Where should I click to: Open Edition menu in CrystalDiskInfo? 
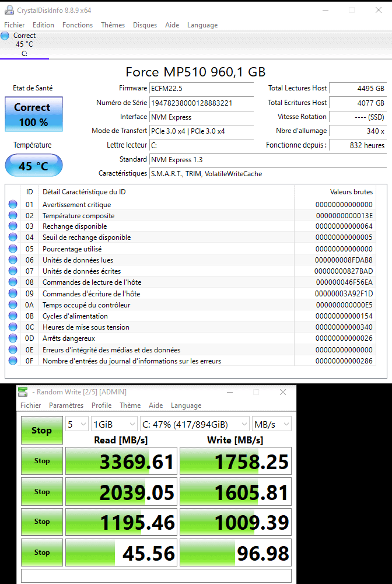tap(43, 25)
